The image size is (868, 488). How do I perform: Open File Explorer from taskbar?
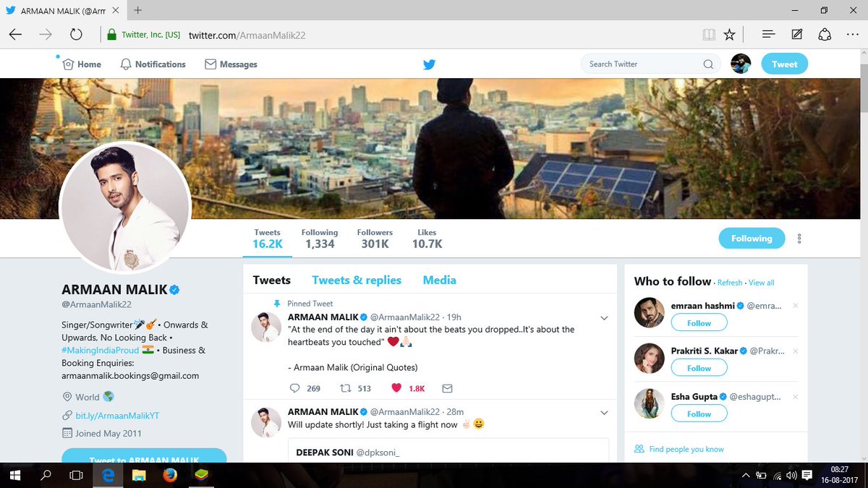click(139, 475)
